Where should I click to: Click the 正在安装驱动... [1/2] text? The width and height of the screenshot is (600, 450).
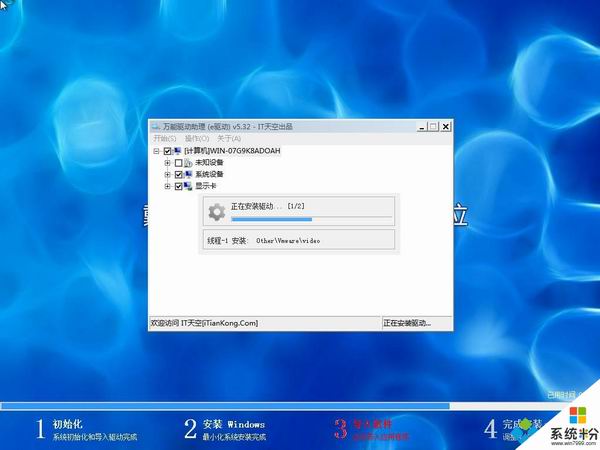267,206
